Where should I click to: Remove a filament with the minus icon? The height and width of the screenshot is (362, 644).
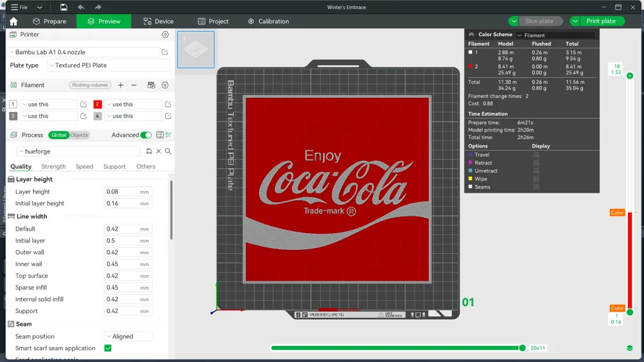pyautogui.click(x=134, y=85)
